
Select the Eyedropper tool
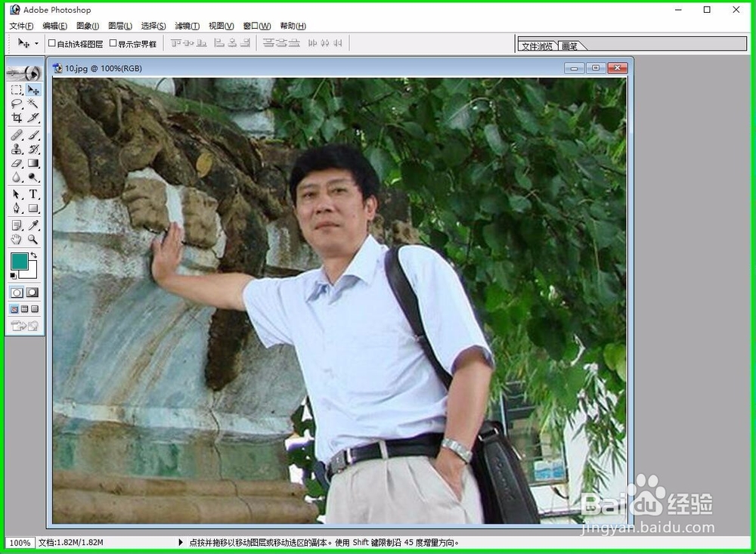click(x=33, y=225)
